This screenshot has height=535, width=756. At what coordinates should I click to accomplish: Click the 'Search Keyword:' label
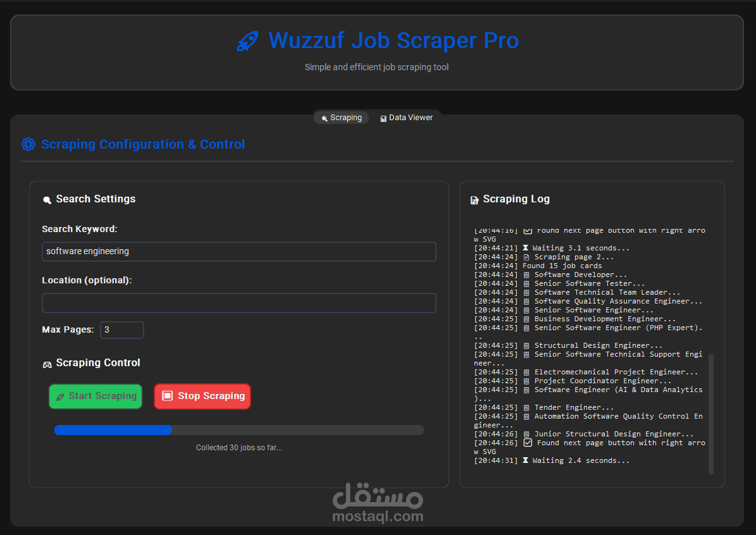[x=80, y=229]
